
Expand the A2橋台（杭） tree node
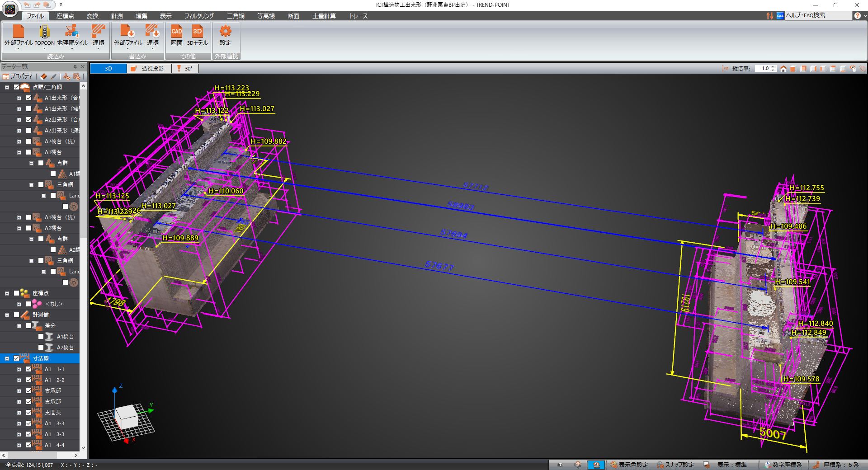(19, 141)
